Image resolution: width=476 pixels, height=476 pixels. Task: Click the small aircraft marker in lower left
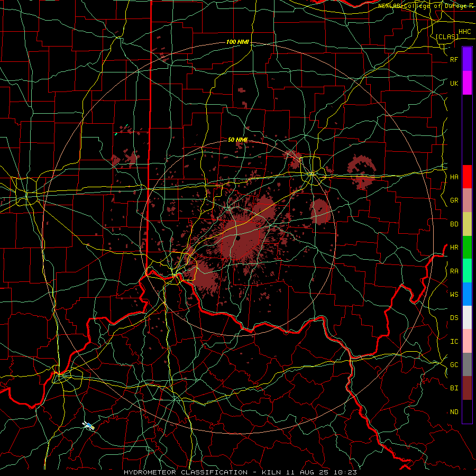(89, 426)
